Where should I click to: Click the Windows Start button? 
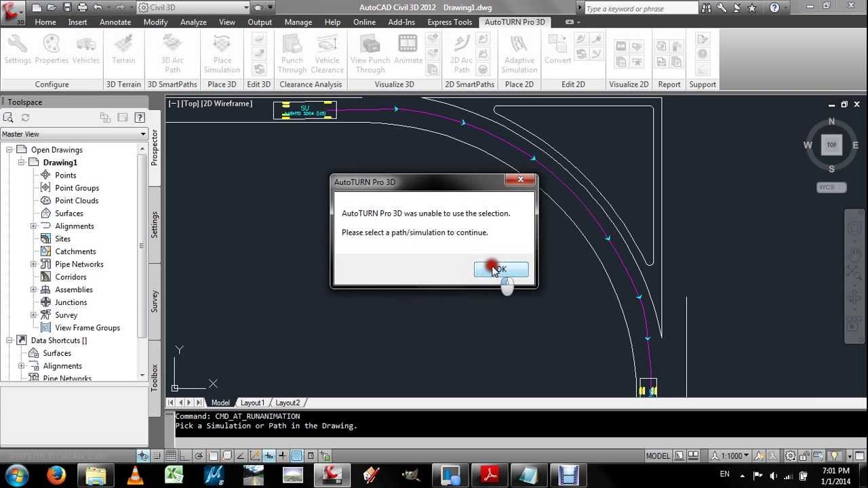16,475
